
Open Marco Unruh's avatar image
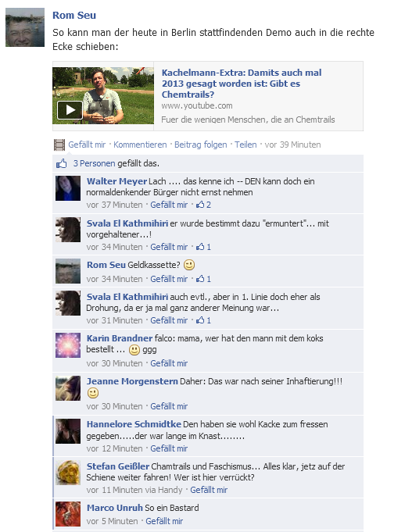click(x=68, y=514)
